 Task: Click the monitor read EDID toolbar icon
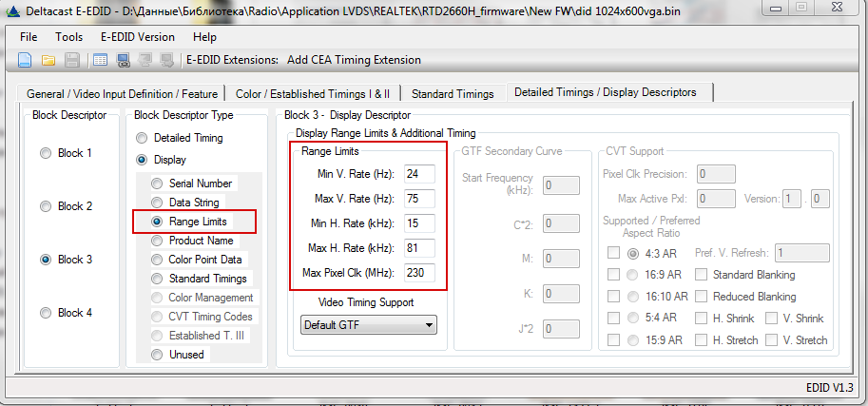123,60
